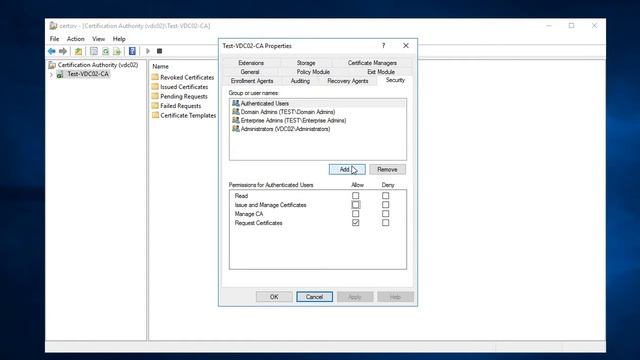Click the Back arrow in certsrv toolbar

point(51,51)
